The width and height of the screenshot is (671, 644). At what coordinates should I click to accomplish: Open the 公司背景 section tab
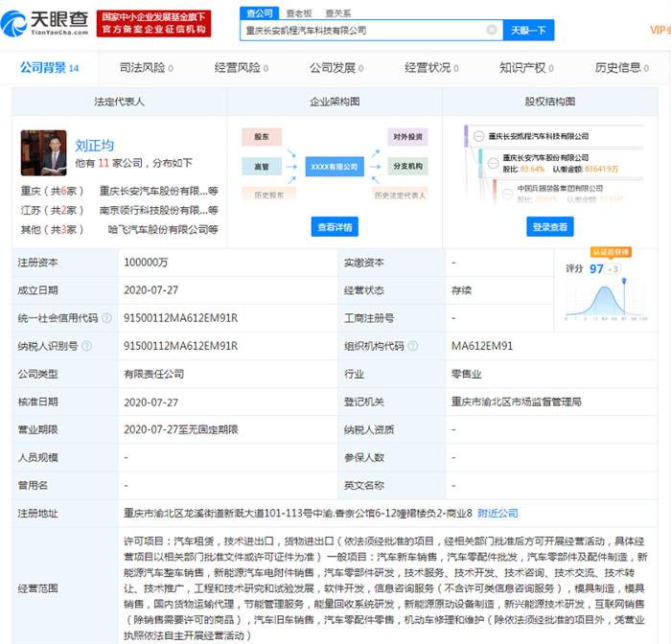pyautogui.click(x=49, y=68)
